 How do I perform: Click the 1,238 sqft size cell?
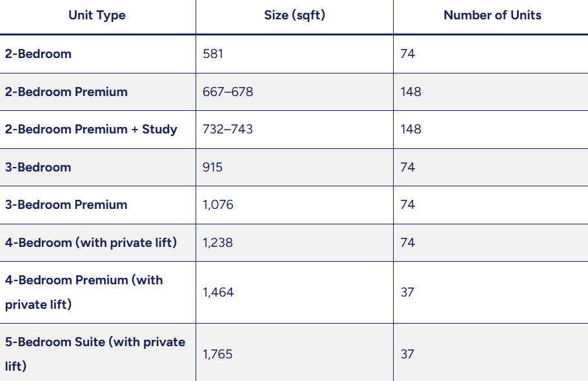point(218,242)
